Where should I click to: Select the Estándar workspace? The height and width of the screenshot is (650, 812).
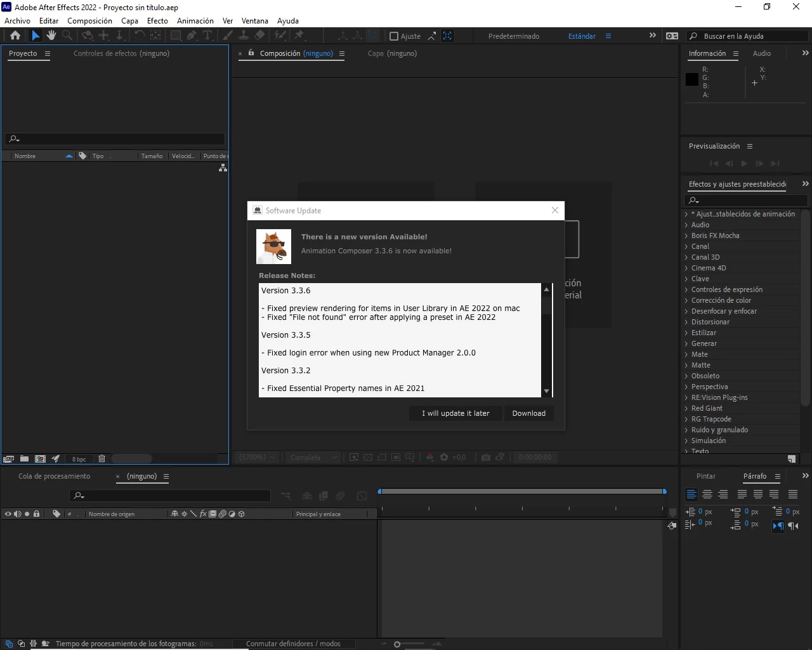coord(582,36)
